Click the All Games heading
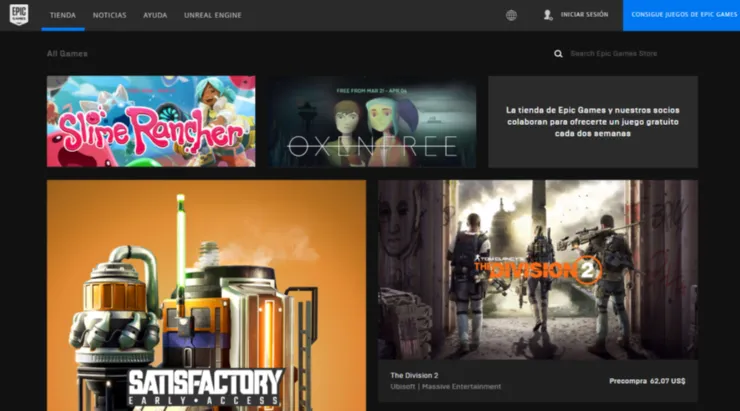The width and height of the screenshot is (740, 411). click(x=67, y=54)
